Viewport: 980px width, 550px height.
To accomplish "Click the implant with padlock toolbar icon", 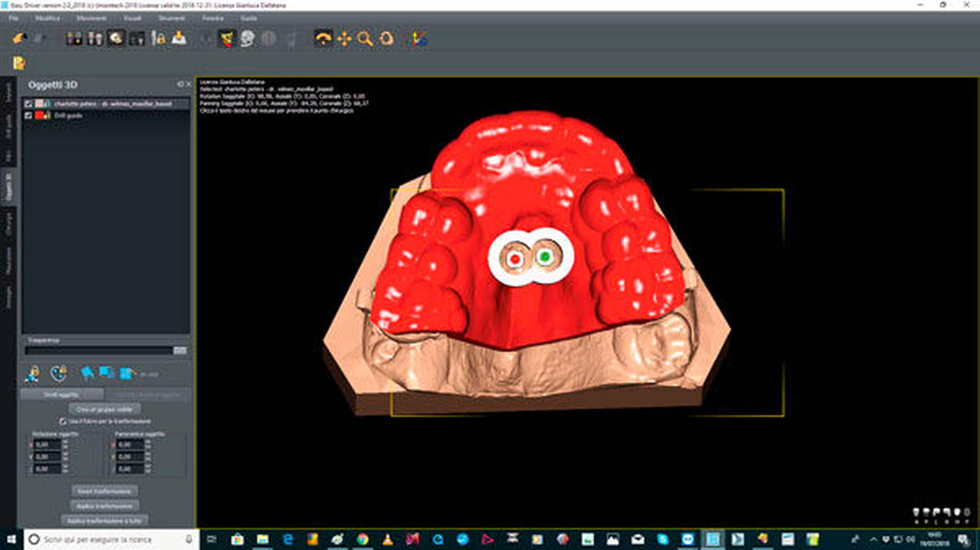I will pyautogui.click(x=158, y=39).
